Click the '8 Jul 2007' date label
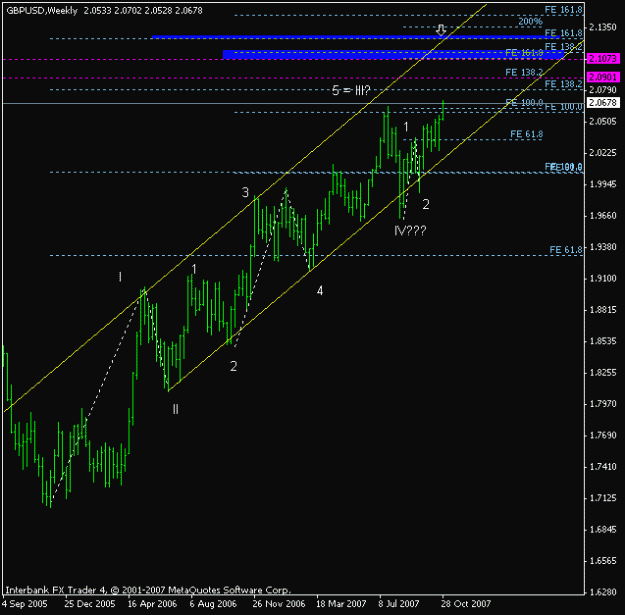625x615 pixels. 399,604
